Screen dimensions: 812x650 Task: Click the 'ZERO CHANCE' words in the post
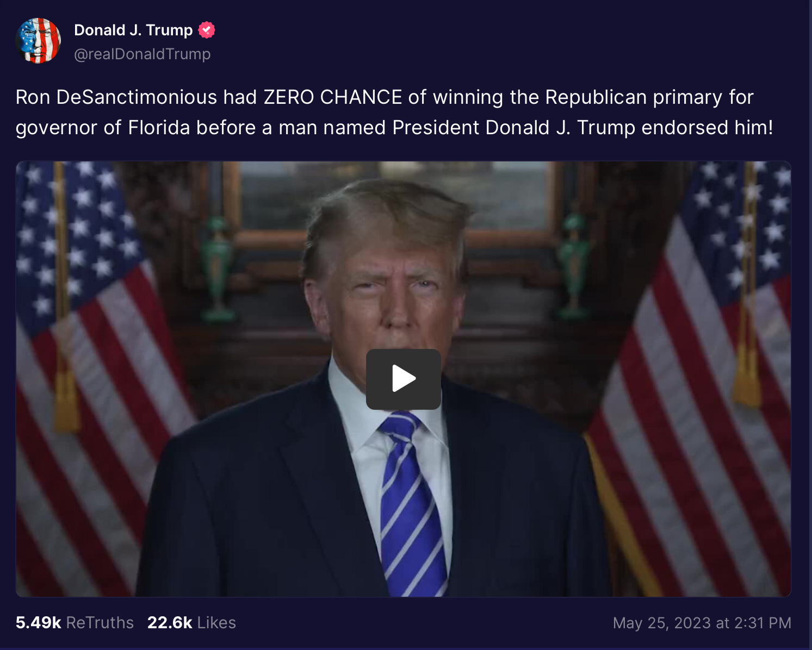click(x=333, y=97)
